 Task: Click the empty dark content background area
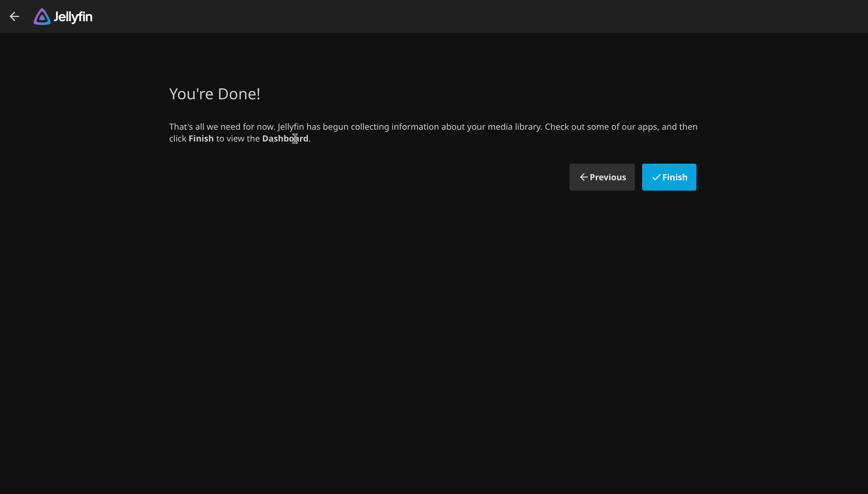(434, 339)
